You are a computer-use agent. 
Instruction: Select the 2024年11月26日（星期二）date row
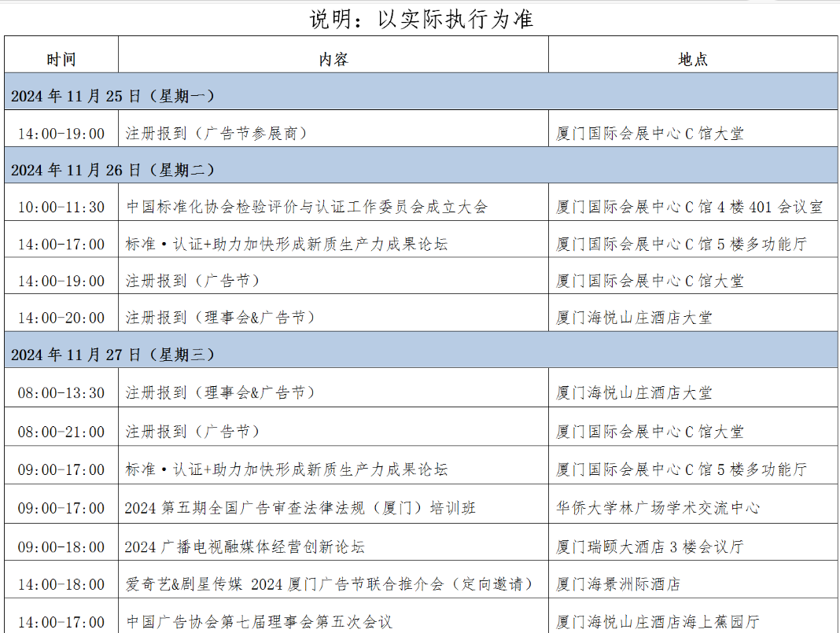click(113, 170)
